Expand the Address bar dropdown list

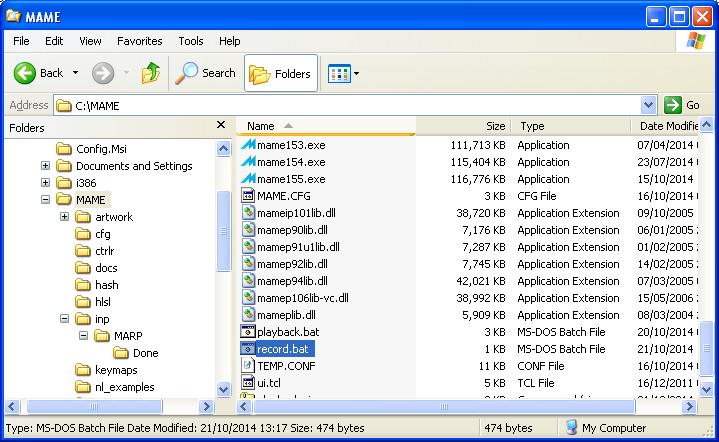(648, 105)
